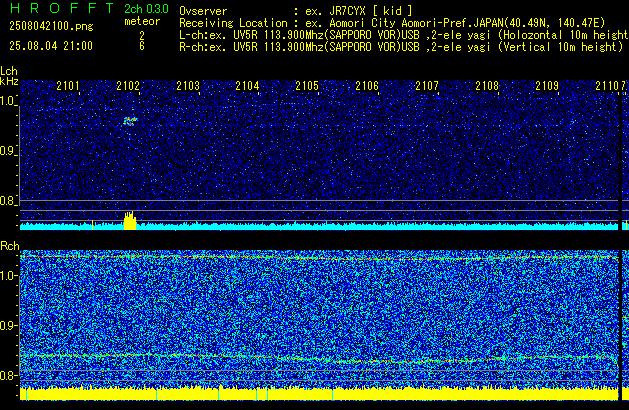The width and height of the screenshot is (629, 410).
Task: Click the Rch 0.9 kHz axis label
Action: [x=8, y=325]
